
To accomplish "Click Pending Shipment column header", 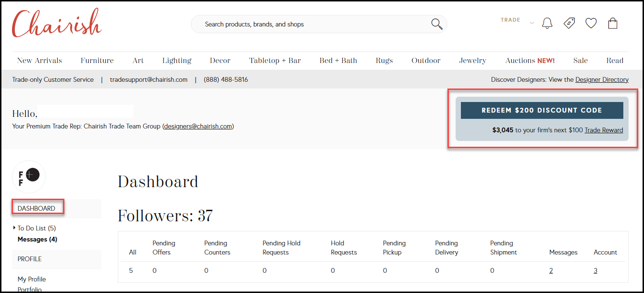I will 504,247.
